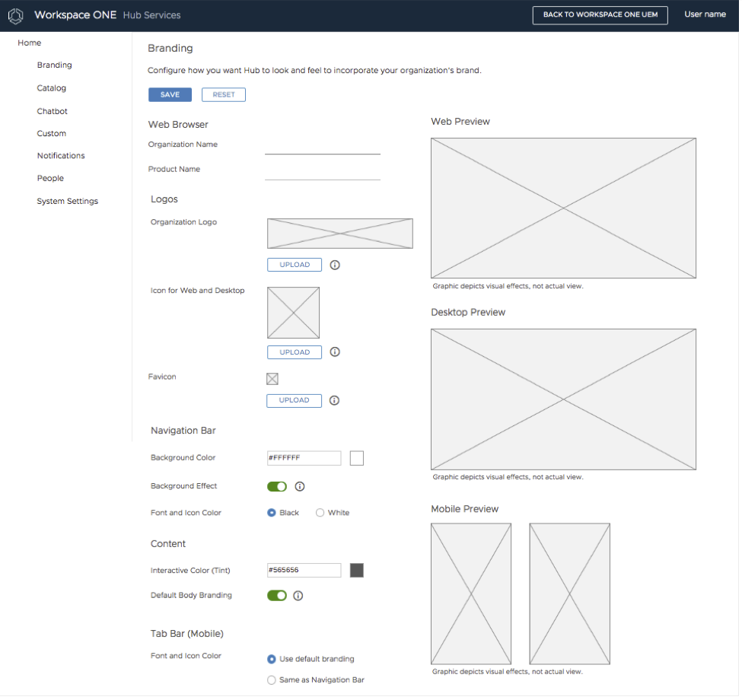Open the User name account menu

click(x=705, y=14)
